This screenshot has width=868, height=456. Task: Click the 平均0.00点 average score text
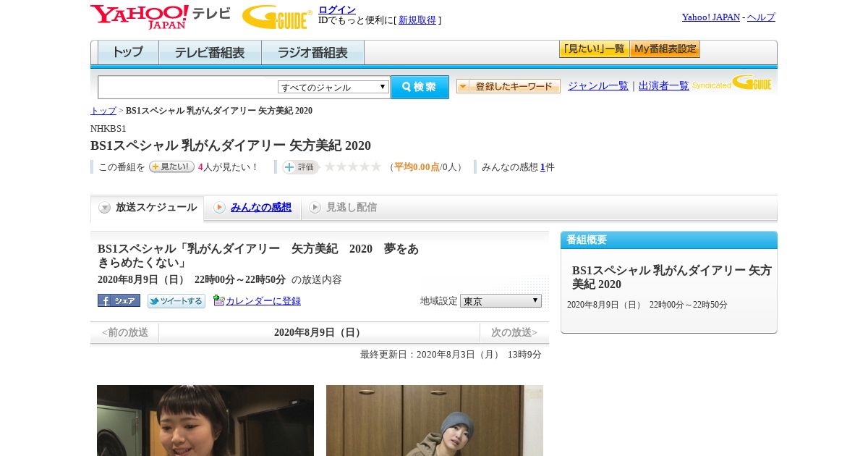click(x=417, y=167)
